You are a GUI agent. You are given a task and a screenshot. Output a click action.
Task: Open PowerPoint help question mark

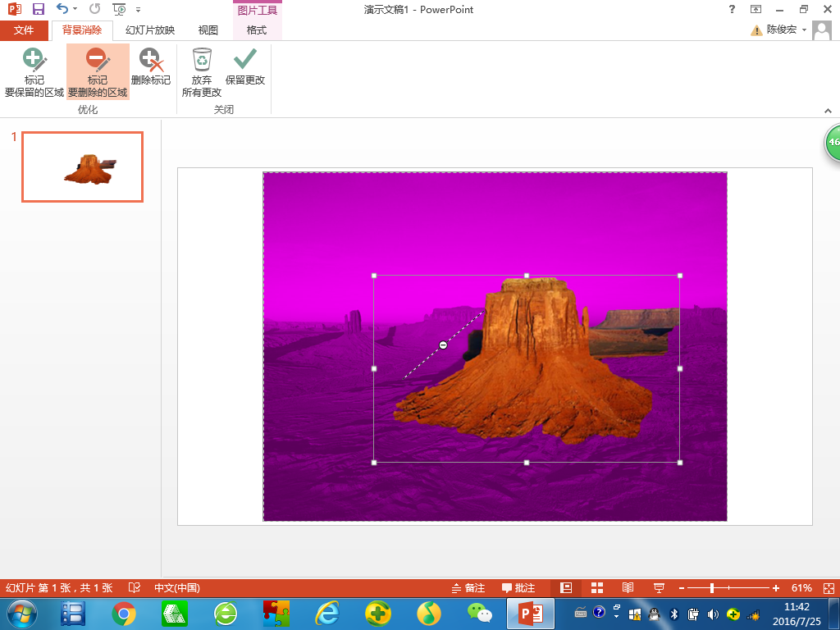click(x=732, y=9)
